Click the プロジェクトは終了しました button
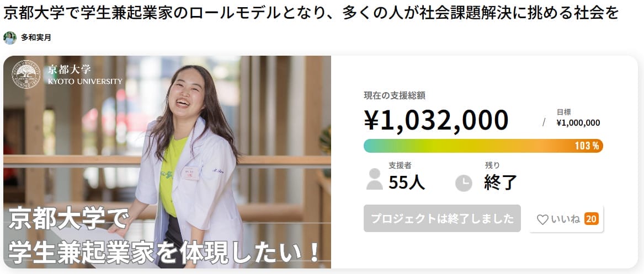 (x=442, y=218)
